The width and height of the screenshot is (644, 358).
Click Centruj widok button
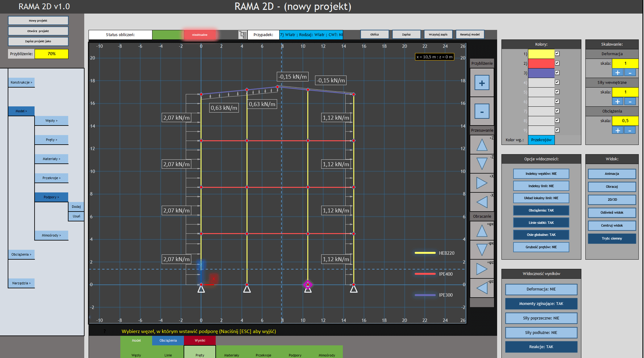pyautogui.click(x=612, y=225)
